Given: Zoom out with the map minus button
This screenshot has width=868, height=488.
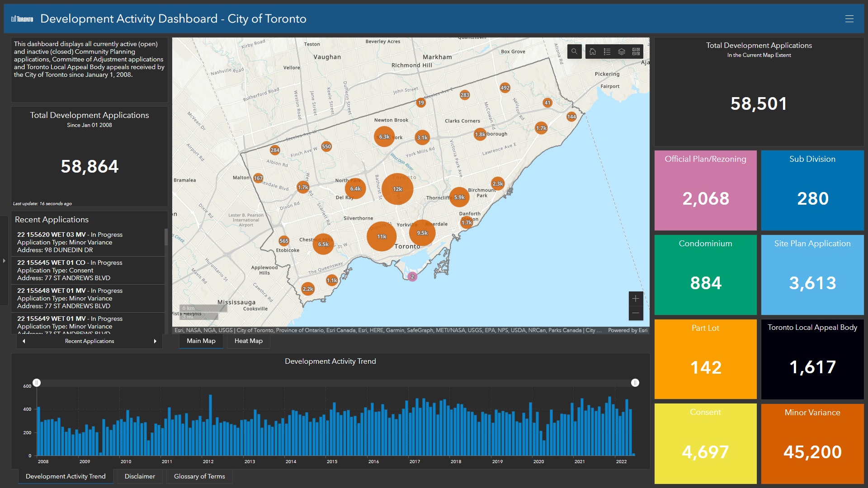Looking at the screenshot, I should click(x=636, y=313).
